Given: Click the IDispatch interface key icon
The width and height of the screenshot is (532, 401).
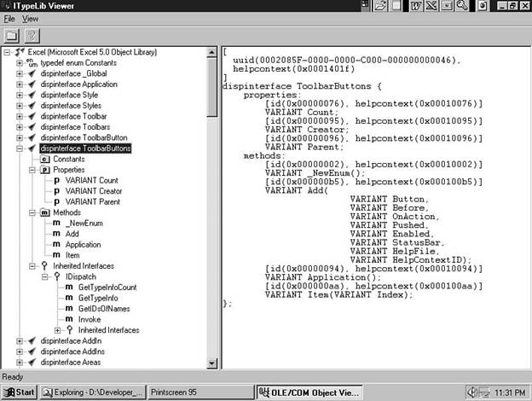Looking at the screenshot, I should (56, 276).
